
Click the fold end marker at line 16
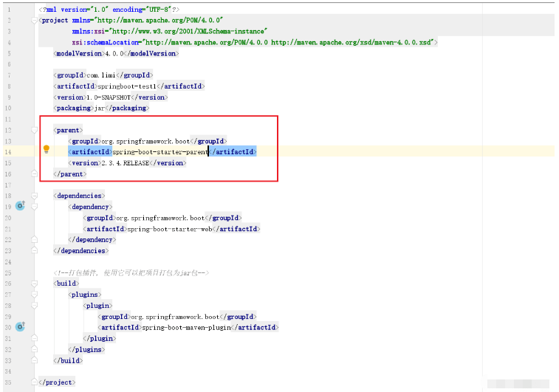34,174
